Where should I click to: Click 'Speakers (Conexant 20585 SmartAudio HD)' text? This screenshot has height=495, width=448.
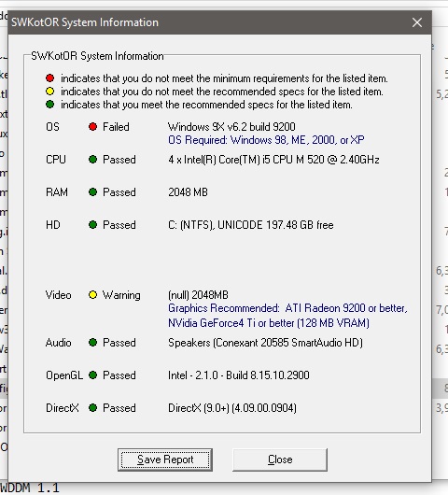[x=265, y=343]
